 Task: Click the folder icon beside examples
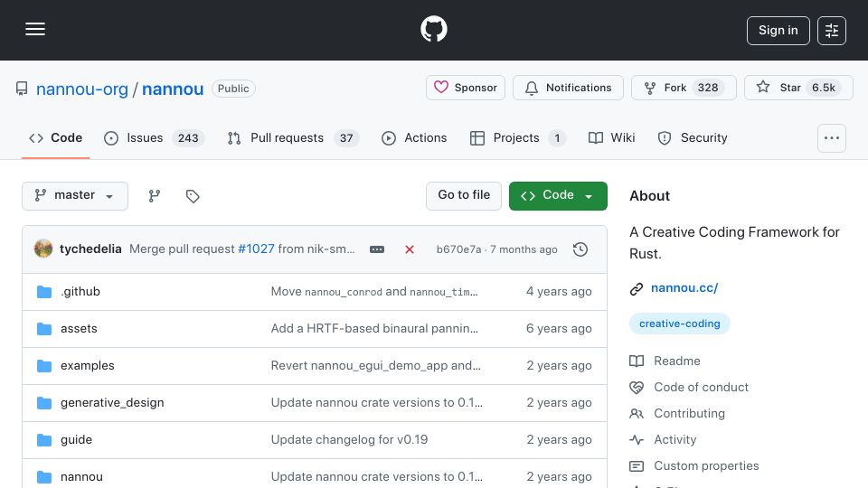click(x=44, y=366)
